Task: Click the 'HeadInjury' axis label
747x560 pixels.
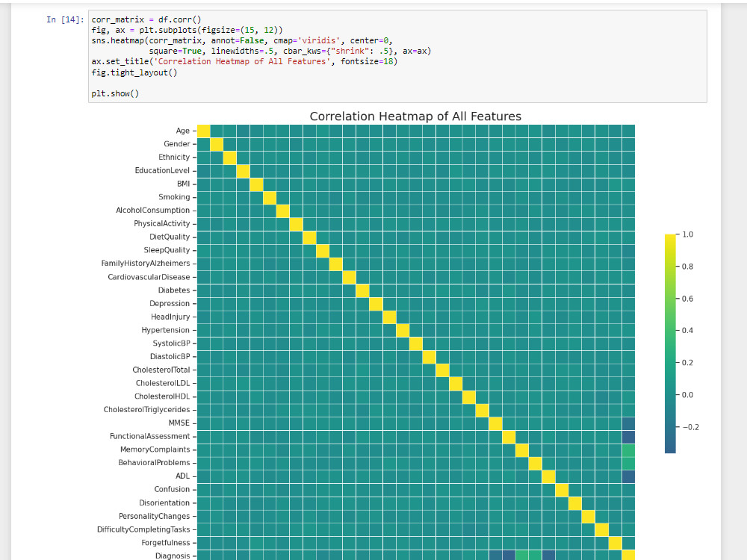Action: click(170, 317)
